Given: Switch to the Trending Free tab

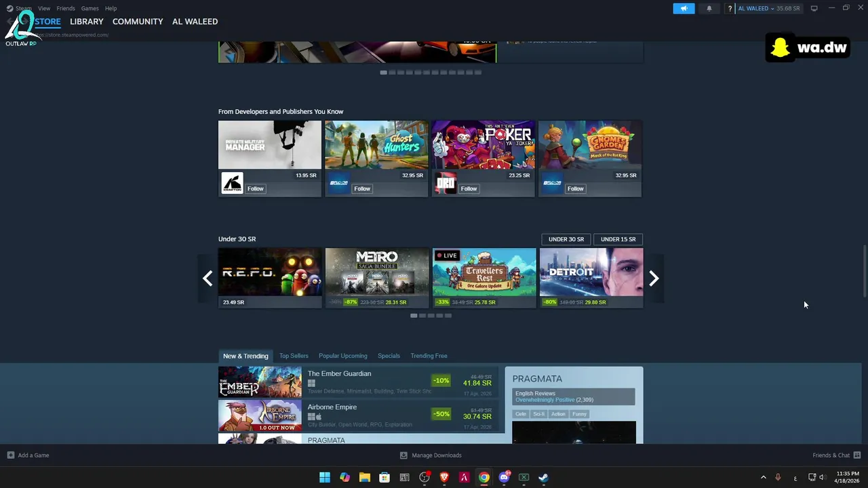Looking at the screenshot, I should (x=429, y=356).
